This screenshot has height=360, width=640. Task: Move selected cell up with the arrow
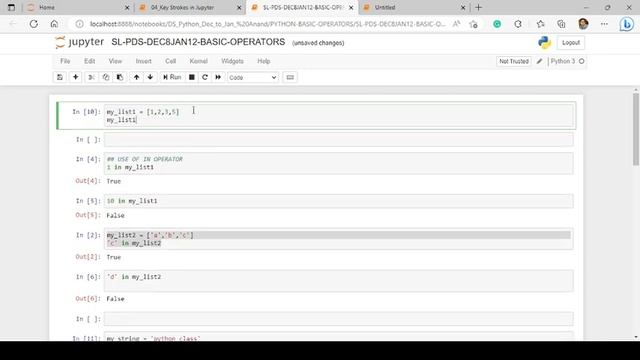click(136, 77)
